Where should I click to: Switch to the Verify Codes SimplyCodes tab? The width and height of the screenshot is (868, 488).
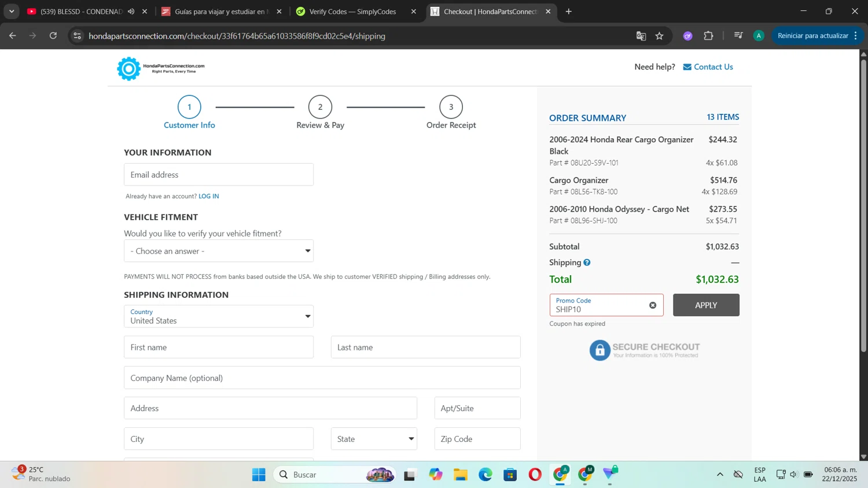[352, 12]
